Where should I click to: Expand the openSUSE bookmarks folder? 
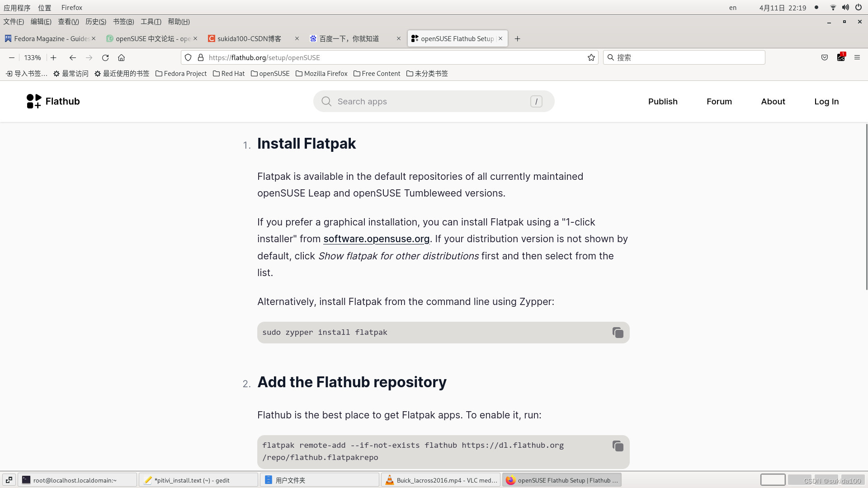click(270, 74)
